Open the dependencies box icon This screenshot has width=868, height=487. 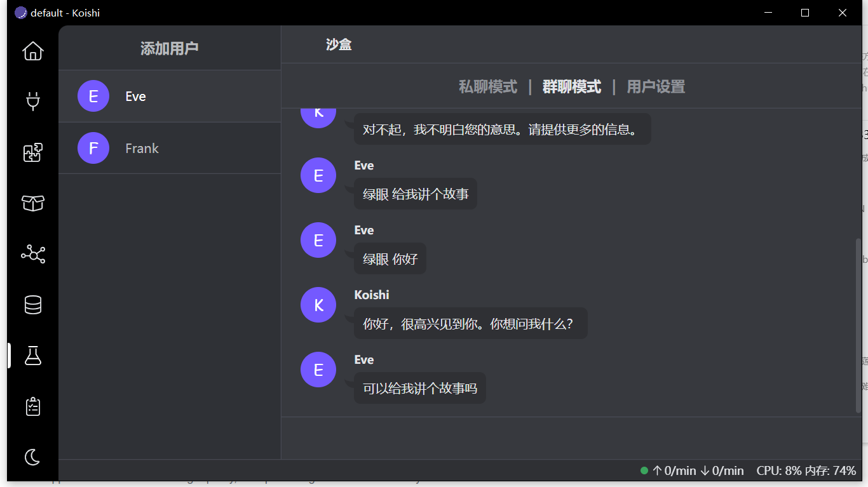pyautogui.click(x=33, y=203)
